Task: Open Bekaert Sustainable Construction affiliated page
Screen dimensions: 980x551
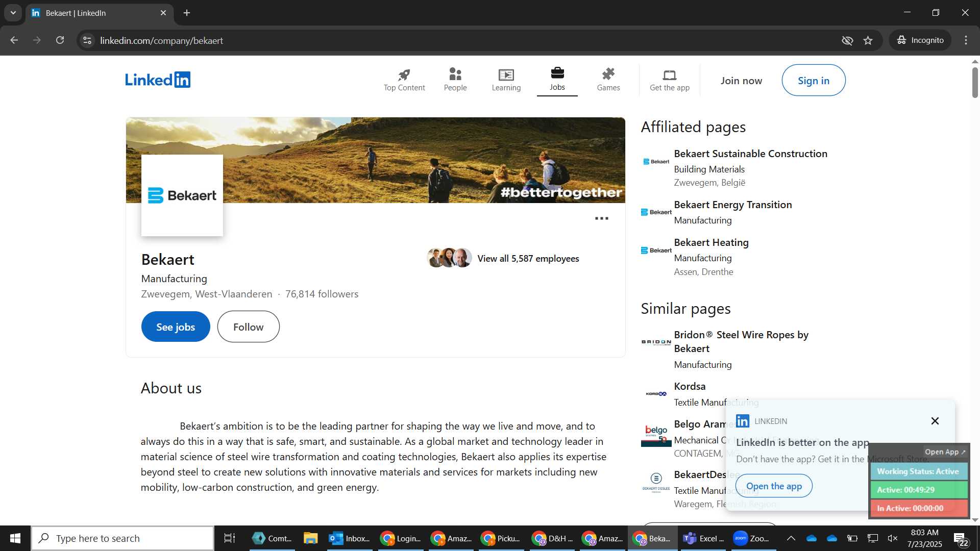Action: 751,154
